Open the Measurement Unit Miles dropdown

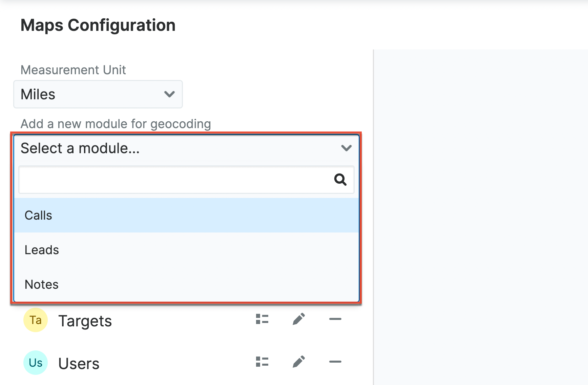click(98, 94)
